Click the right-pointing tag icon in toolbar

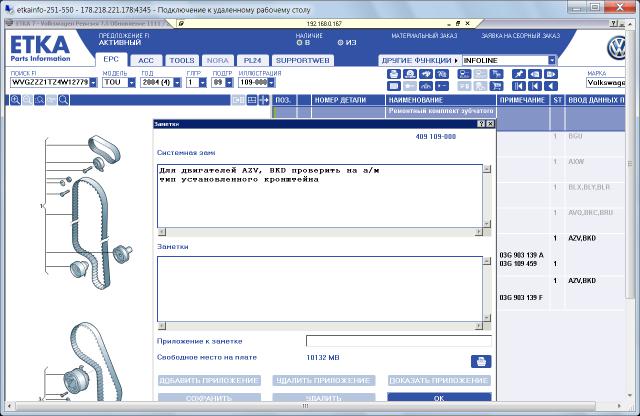coord(551,74)
